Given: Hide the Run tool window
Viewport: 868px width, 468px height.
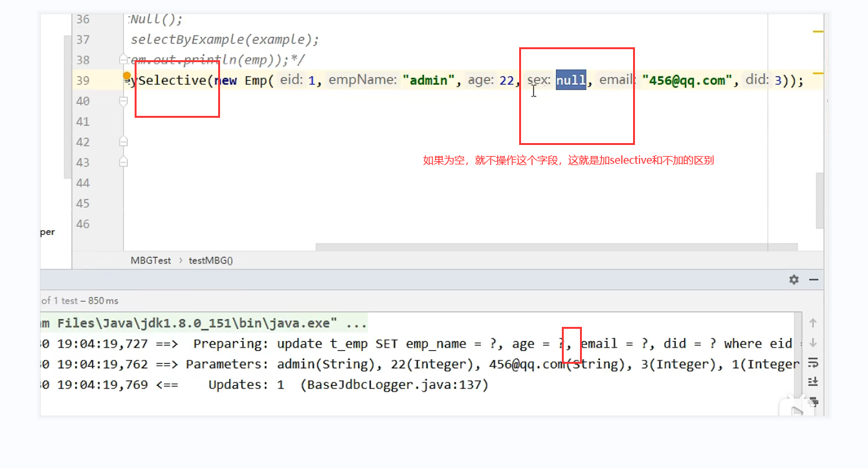Looking at the screenshot, I should 814,280.
